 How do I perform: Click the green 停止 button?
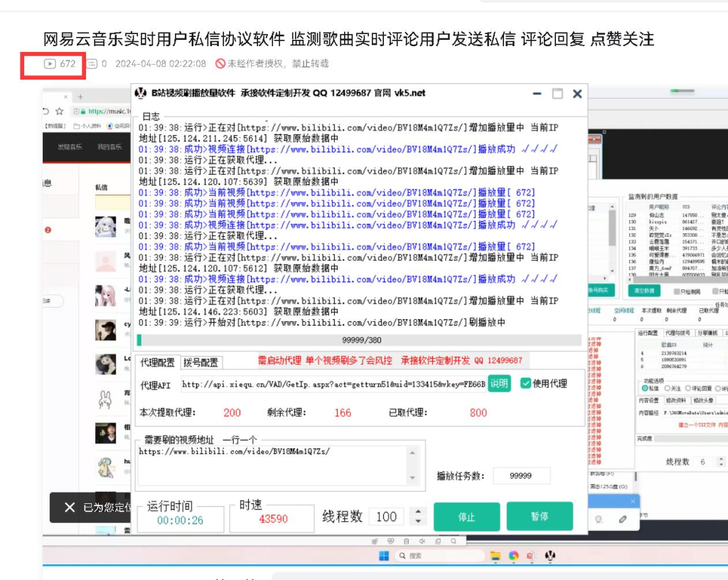click(x=466, y=517)
